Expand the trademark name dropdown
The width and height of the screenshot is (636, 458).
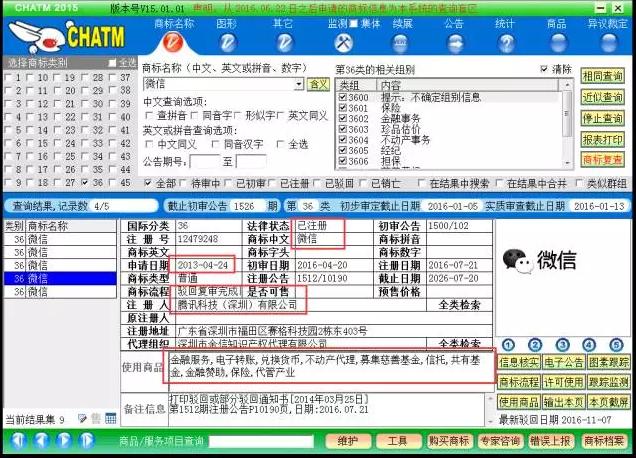[300, 85]
